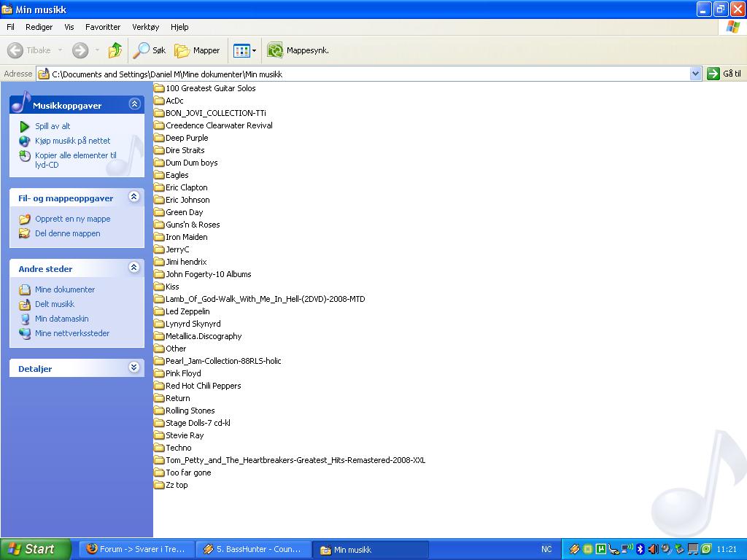747x560 pixels.
Task: Select the Dire Straits folder icon
Action: [159, 150]
